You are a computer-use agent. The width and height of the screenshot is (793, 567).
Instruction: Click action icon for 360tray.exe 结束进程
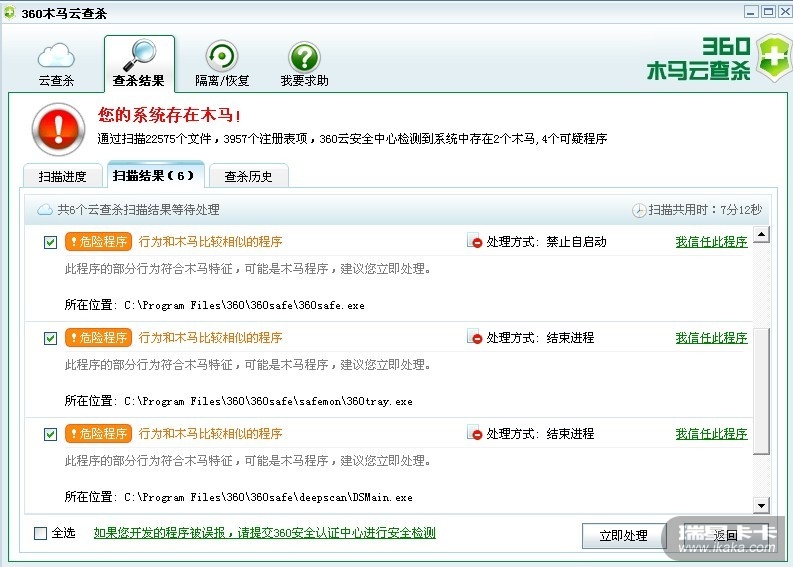(474, 337)
